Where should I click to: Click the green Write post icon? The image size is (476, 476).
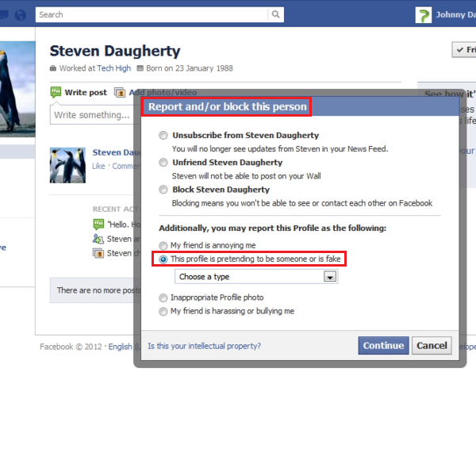click(x=56, y=92)
